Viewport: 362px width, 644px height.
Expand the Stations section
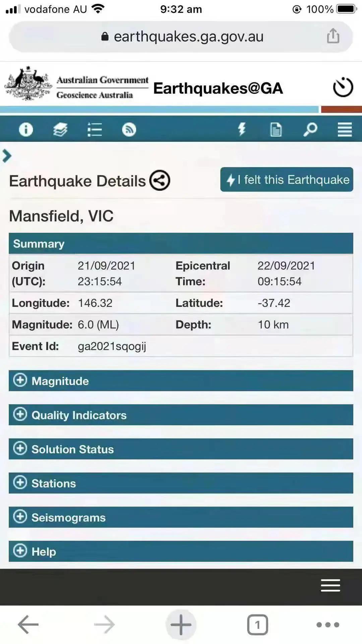[x=181, y=483]
